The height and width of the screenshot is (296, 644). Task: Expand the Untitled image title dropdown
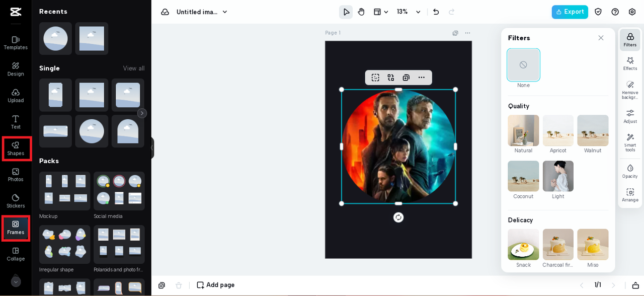225,12
